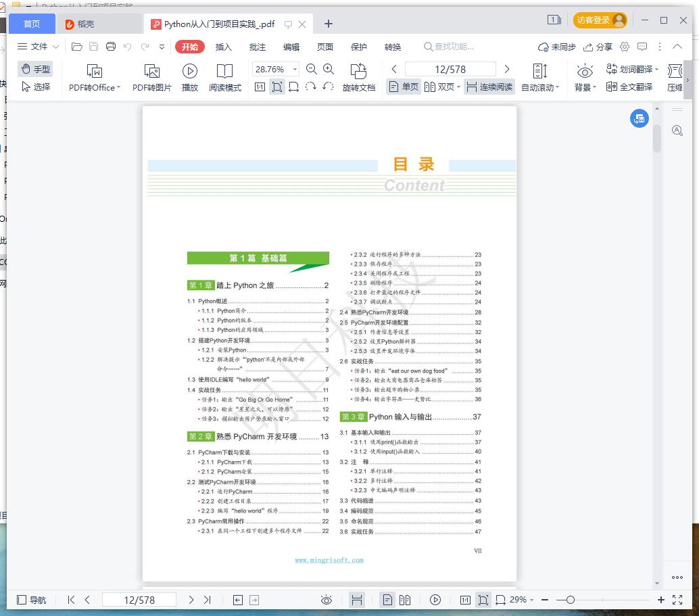Set actual size 1:1 in ribbon
Image resolution: width=699 pixels, height=616 pixels.
[260, 87]
